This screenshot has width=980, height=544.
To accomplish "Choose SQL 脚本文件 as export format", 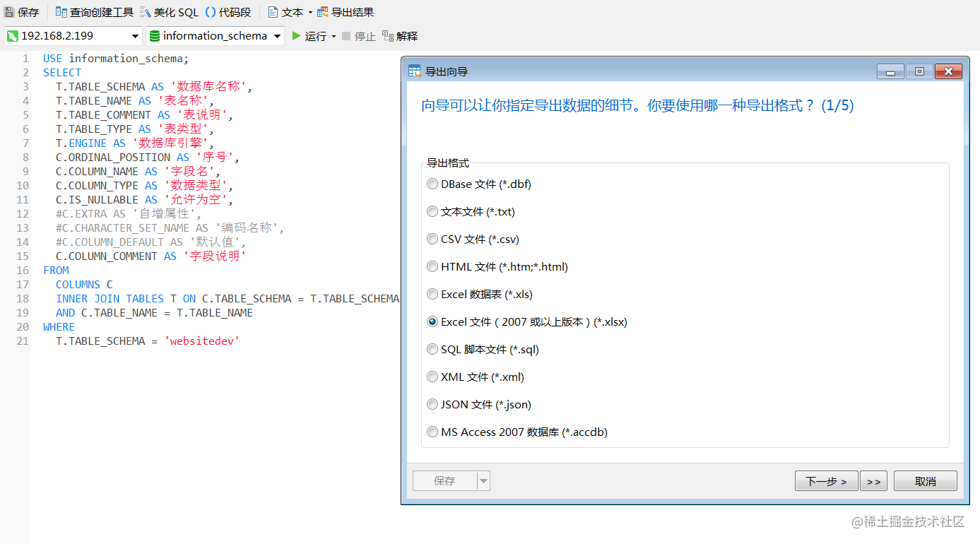I will click(x=432, y=349).
